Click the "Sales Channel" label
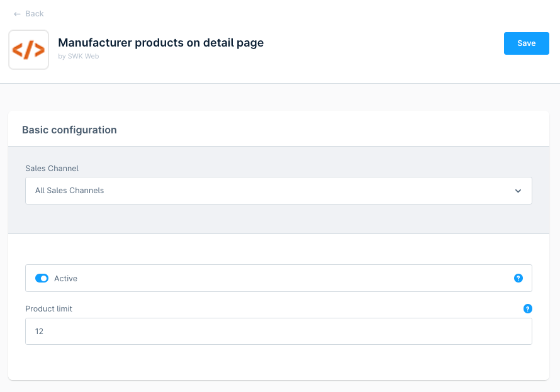The height and width of the screenshot is (392, 560). click(x=52, y=169)
